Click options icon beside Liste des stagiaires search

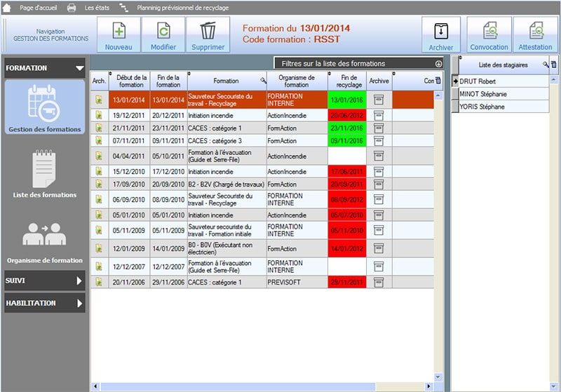point(553,65)
